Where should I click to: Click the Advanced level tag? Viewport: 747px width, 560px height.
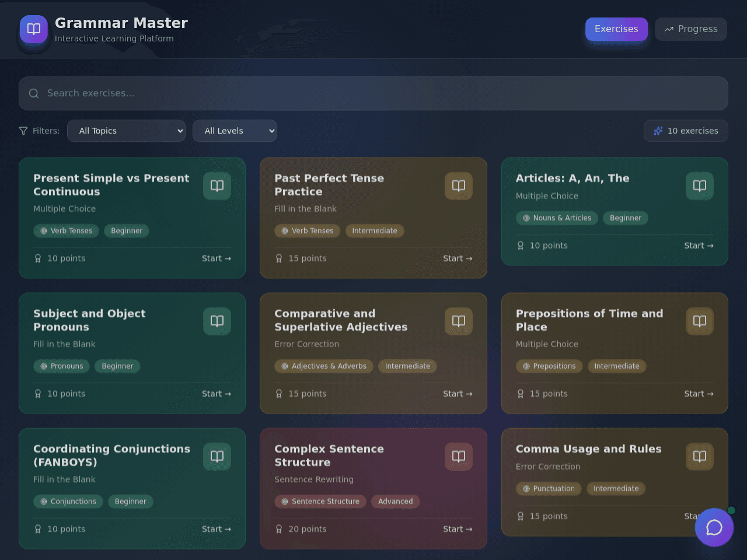396,502
